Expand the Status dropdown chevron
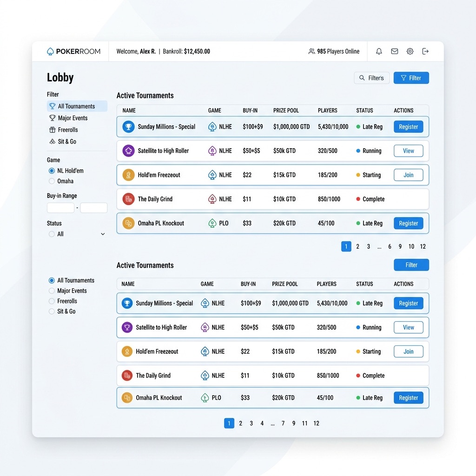 103,234
